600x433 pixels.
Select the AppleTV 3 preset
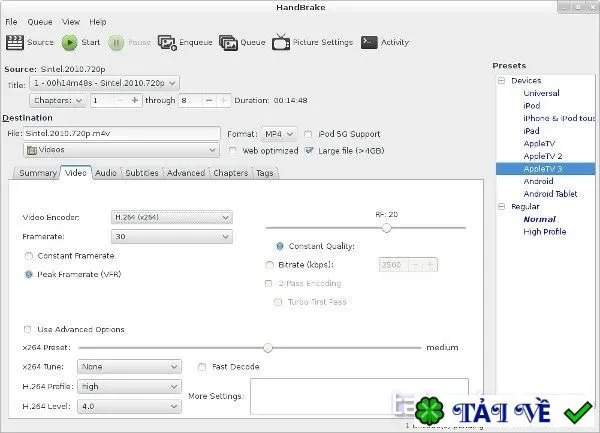click(546, 169)
